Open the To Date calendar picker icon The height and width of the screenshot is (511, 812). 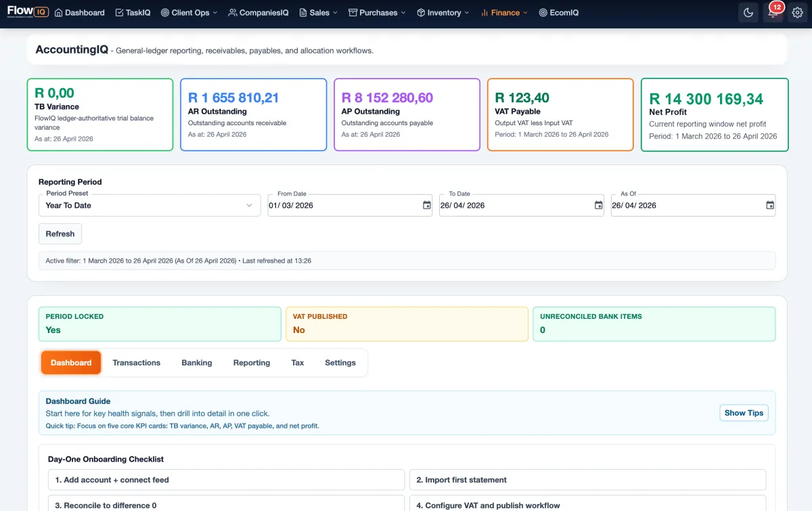coord(598,205)
